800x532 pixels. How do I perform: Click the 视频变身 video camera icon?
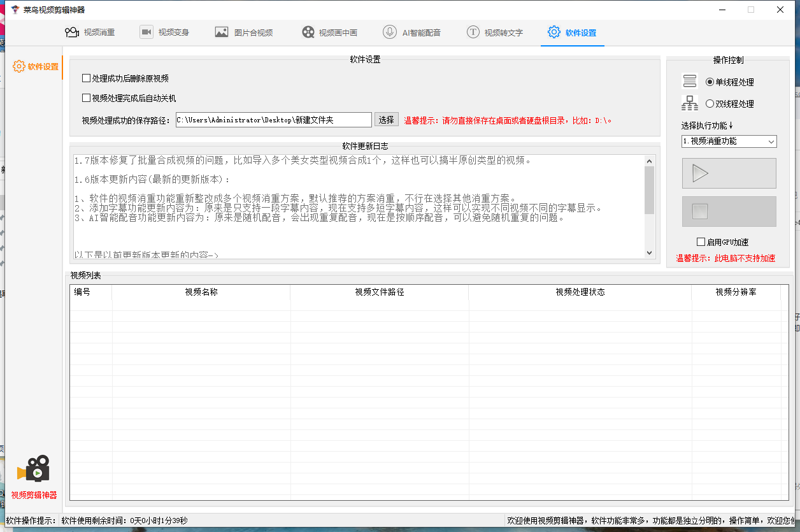point(146,32)
